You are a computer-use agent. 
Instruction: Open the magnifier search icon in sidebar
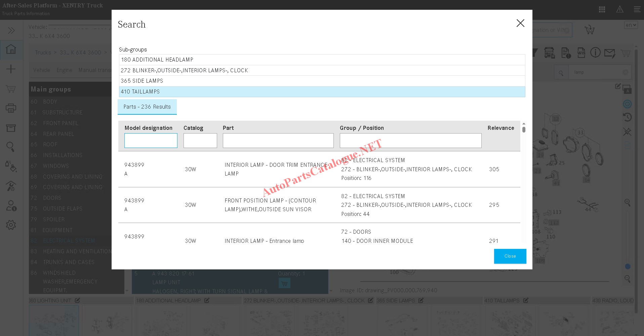tap(10, 147)
